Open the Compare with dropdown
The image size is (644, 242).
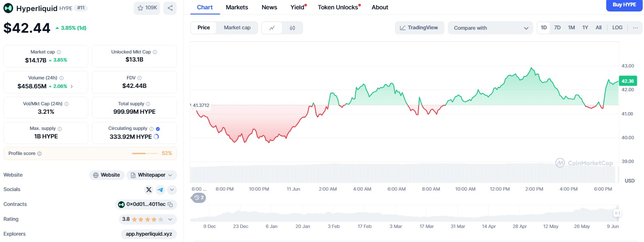tap(490, 28)
